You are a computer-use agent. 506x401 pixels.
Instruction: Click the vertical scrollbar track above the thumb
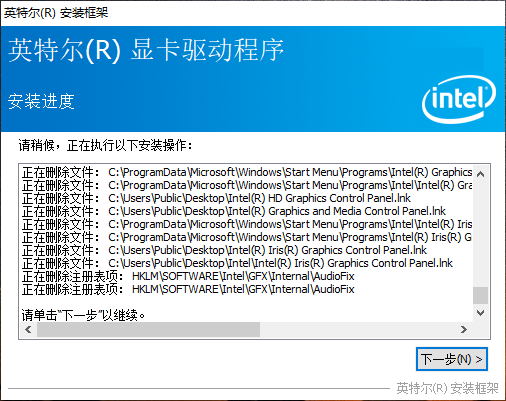coord(480,234)
